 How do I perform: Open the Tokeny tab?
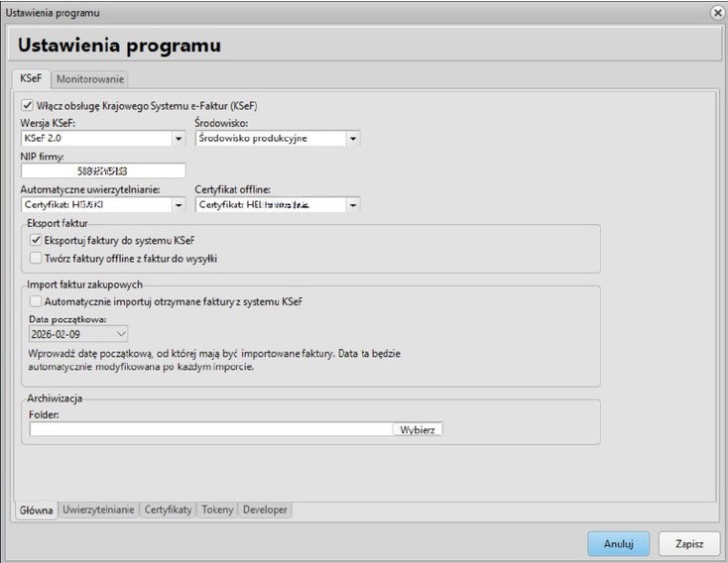point(217,509)
